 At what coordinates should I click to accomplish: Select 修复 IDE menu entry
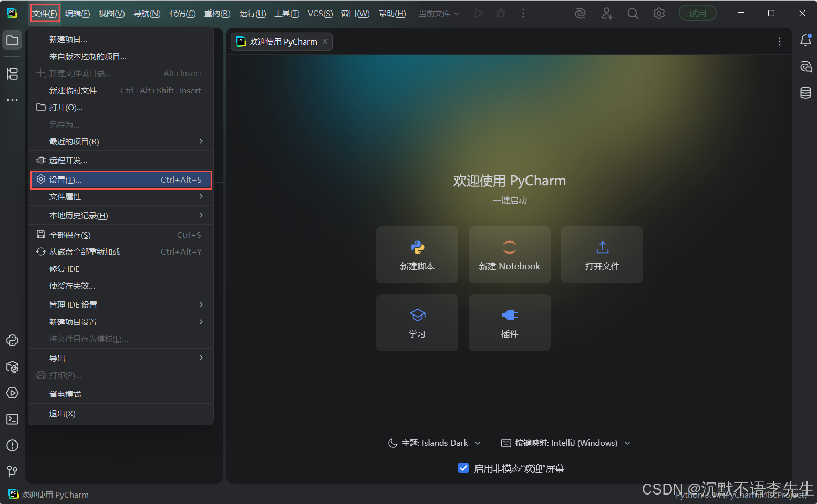click(x=121, y=269)
